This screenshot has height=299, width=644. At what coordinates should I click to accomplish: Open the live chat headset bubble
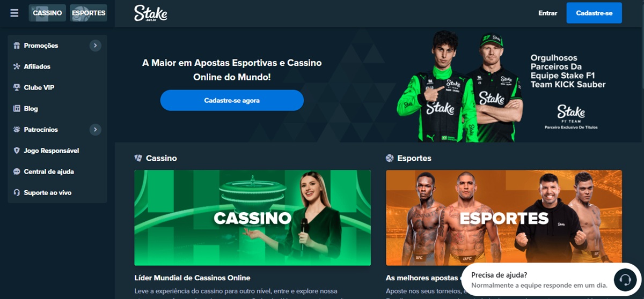(x=625, y=279)
